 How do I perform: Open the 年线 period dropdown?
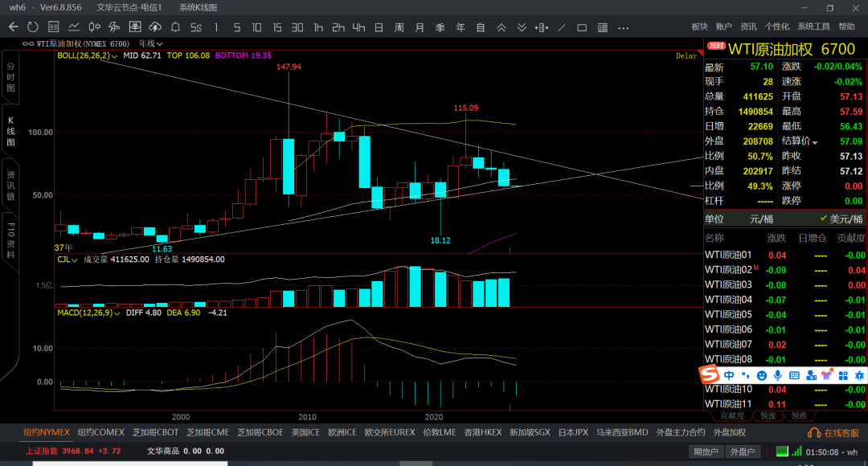point(150,43)
